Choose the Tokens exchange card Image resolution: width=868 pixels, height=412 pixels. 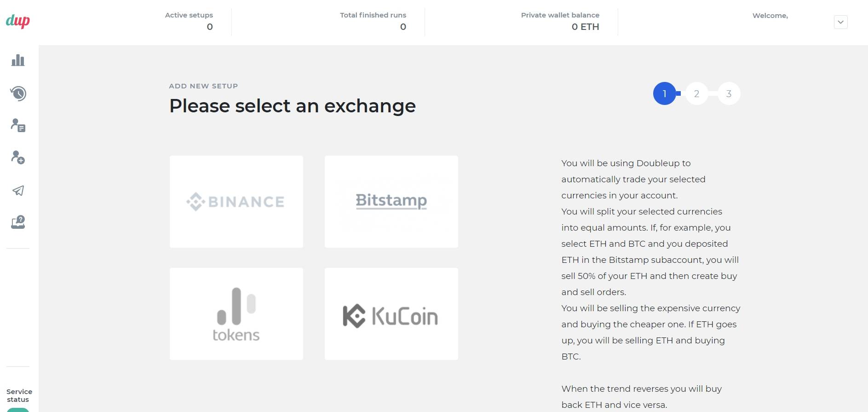coord(236,314)
